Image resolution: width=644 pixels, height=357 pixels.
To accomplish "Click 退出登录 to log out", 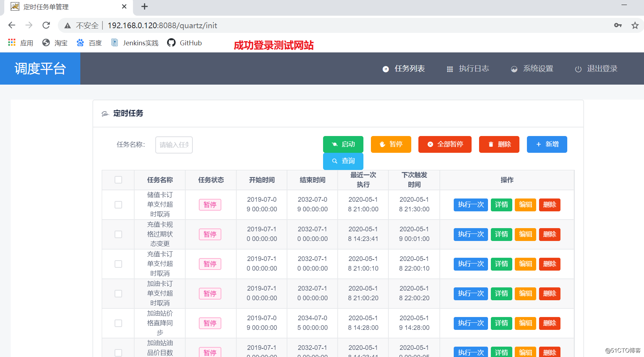I will pyautogui.click(x=596, y=69).
